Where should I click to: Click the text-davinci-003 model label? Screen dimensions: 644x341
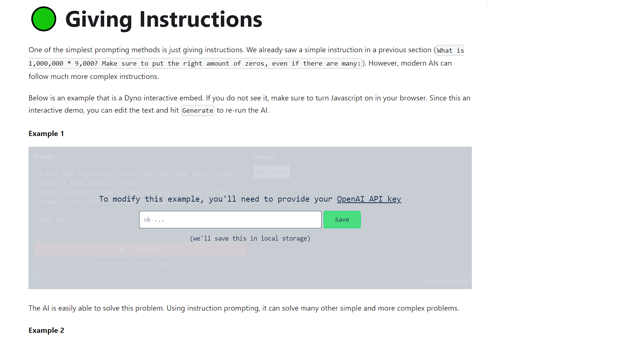tap(113, 264)
